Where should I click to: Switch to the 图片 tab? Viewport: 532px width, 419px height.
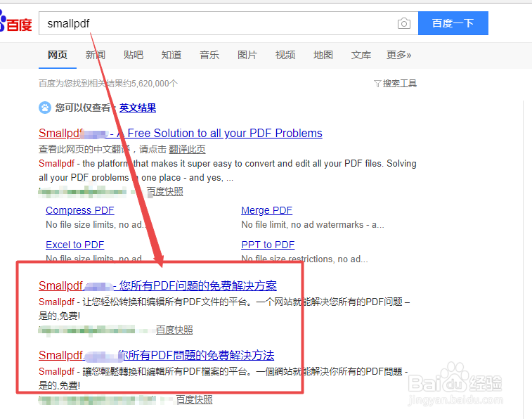[247, 55]
